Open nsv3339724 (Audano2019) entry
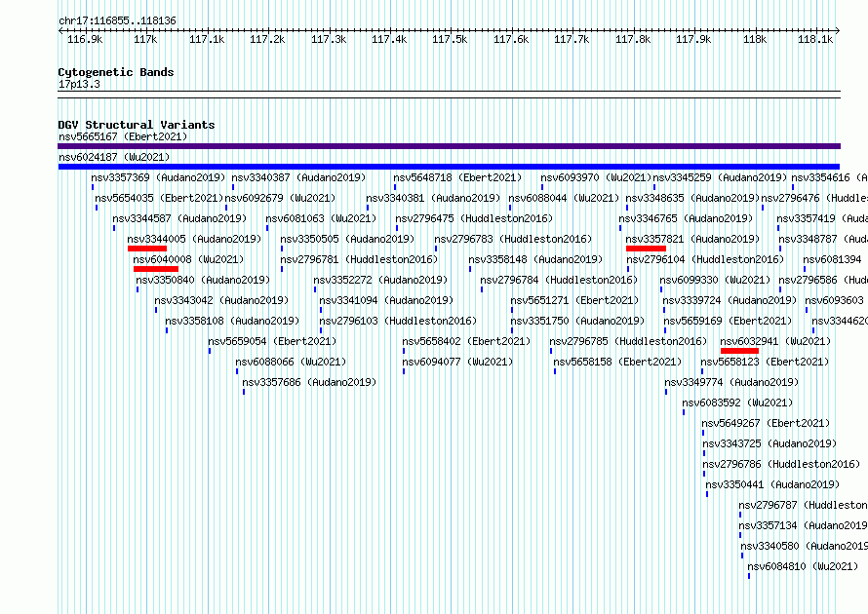Screen dimensions: 868x614 point(730,300)
